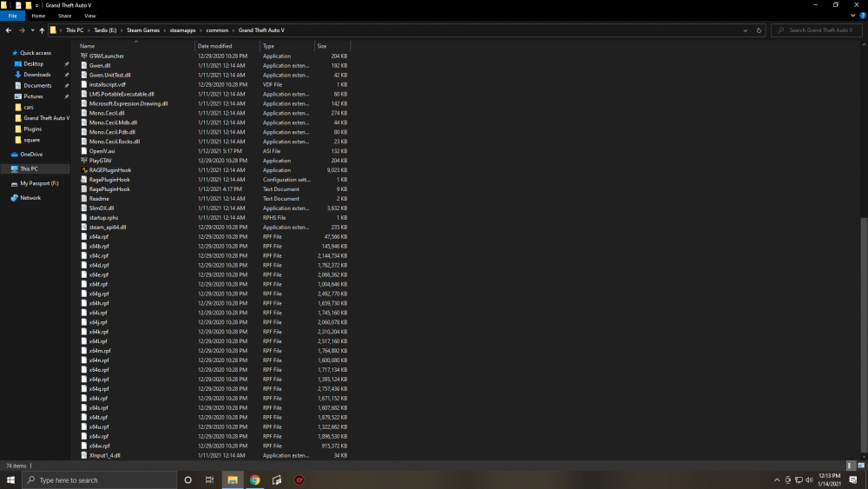868x489 pixels.
Task: Select 'Tardis (E:)' in the breadcrumb
Action: pos(105,30)
